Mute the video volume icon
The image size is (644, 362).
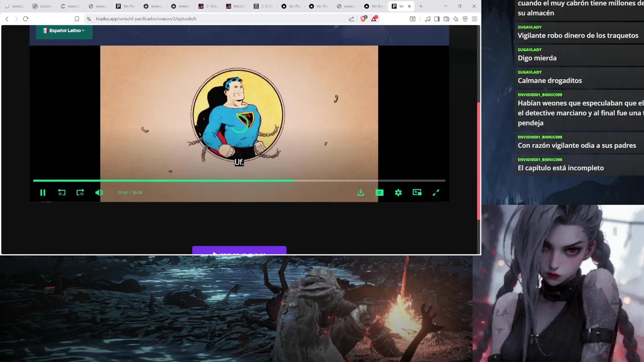point(99,193)
